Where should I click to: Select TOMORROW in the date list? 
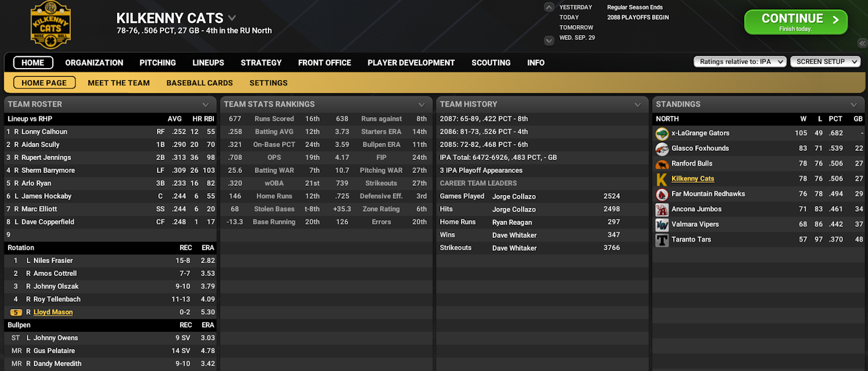576,28
